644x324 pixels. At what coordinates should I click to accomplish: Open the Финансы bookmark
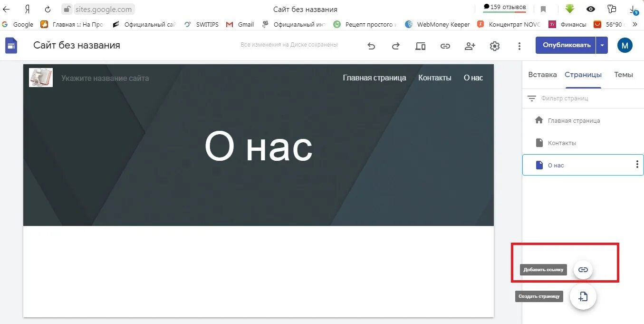(567, 24)
